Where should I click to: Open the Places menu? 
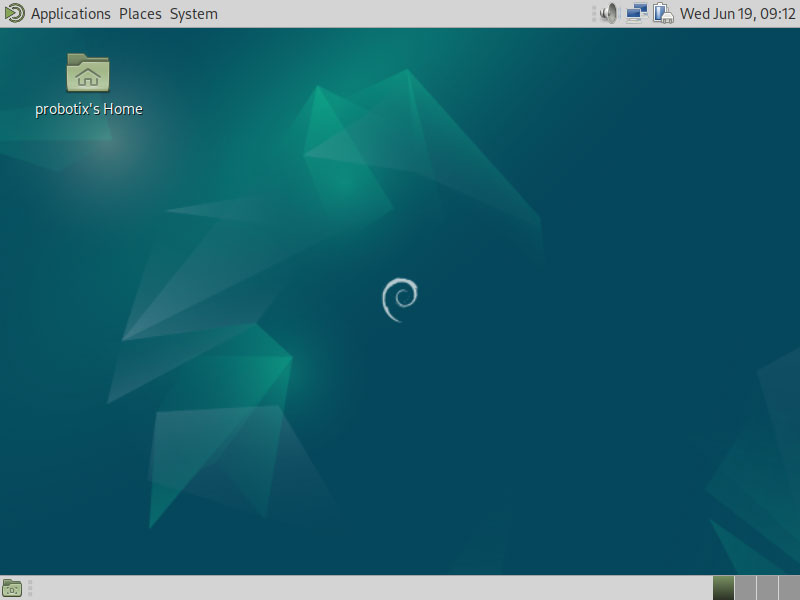[140, 14]
